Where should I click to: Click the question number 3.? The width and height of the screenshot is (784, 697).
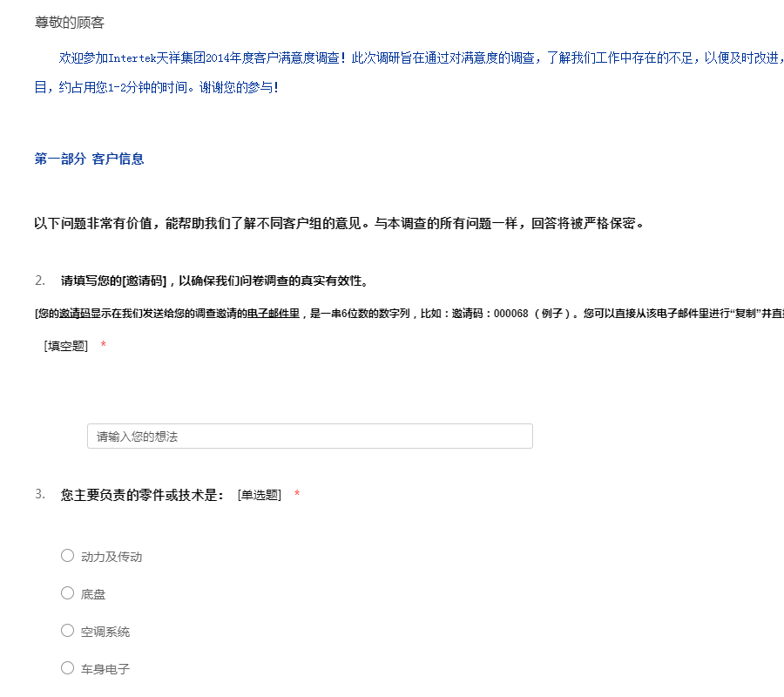[40, 495]
